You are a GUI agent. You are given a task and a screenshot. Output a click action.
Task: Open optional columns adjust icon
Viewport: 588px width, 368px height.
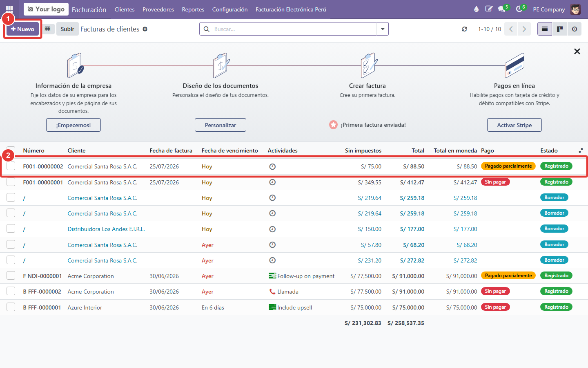[581, 150]
